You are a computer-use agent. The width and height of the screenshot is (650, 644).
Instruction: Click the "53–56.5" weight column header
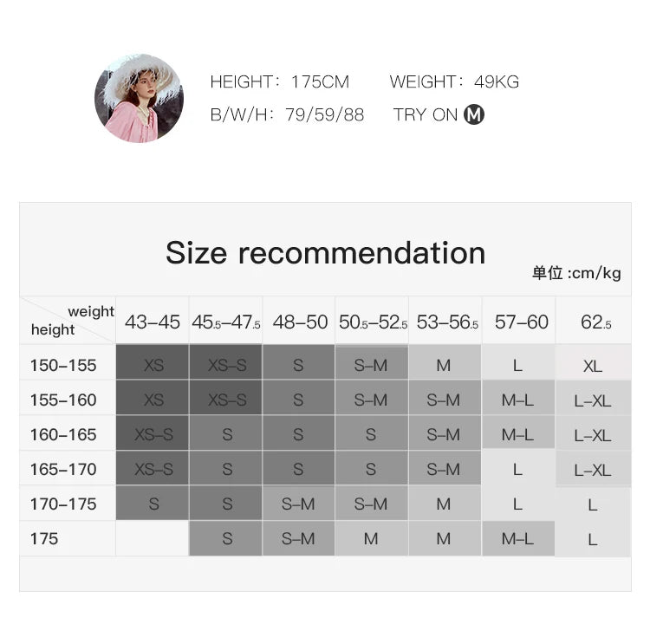[x=447, y=322]
